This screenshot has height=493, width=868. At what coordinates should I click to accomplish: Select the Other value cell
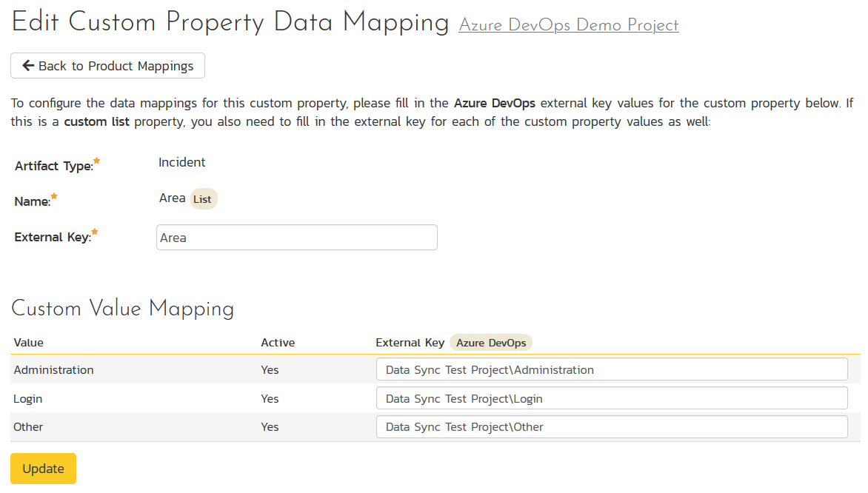28,427
